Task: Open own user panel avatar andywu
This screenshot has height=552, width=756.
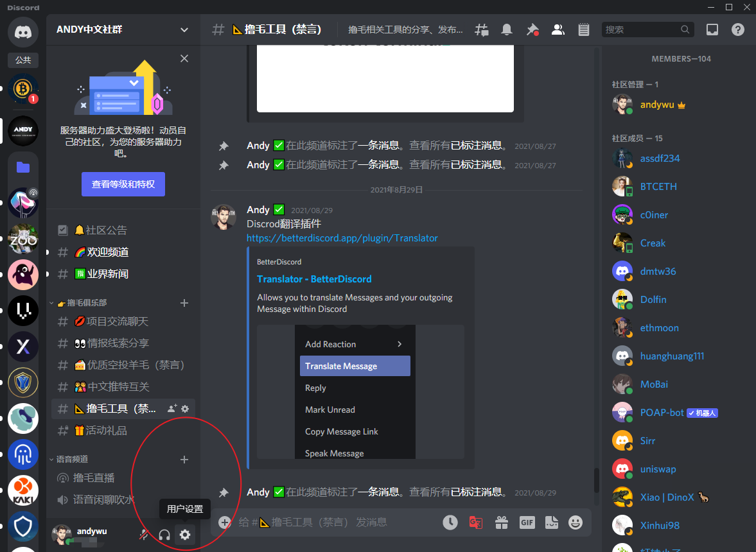Action: click(62, 535)
